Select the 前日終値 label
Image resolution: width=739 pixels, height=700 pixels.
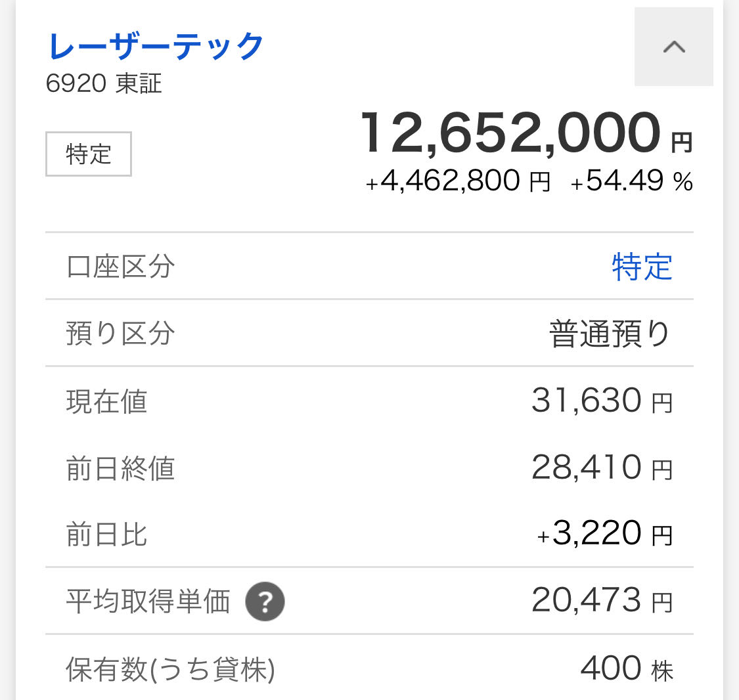tap(121, 468)
